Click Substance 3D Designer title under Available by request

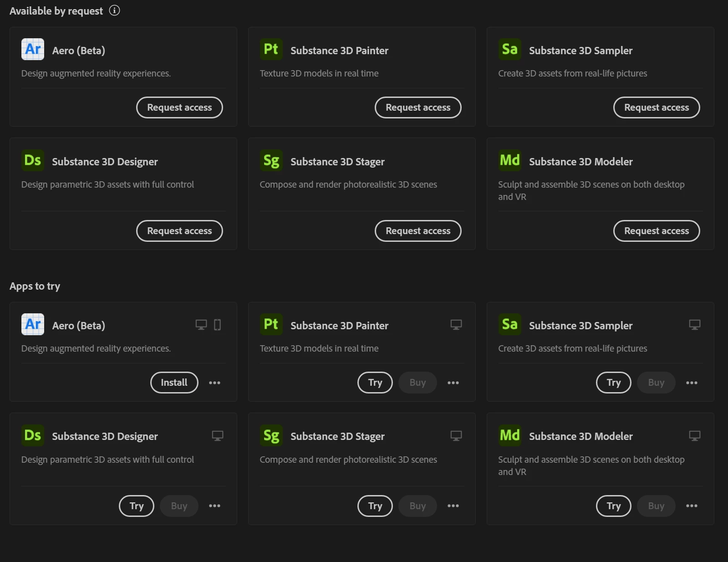click(x=105, y=162)
